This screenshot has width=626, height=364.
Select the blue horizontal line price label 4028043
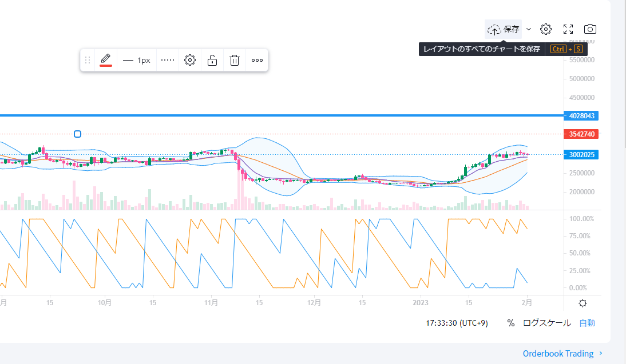point(582,116)
